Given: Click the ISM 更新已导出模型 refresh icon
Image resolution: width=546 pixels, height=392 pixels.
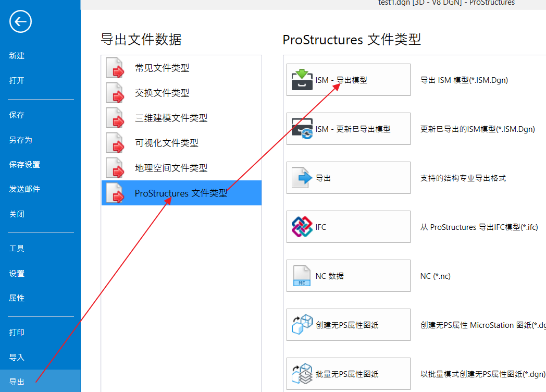Looking at the screenshot, I should click(302, 129).
